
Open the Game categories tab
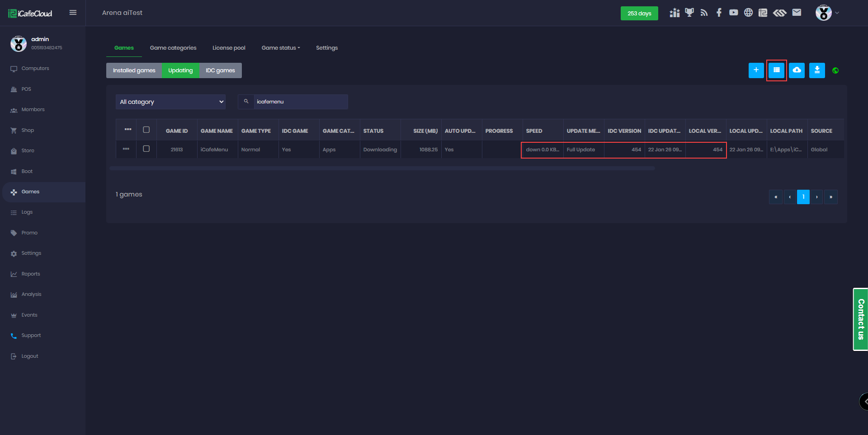173,48
